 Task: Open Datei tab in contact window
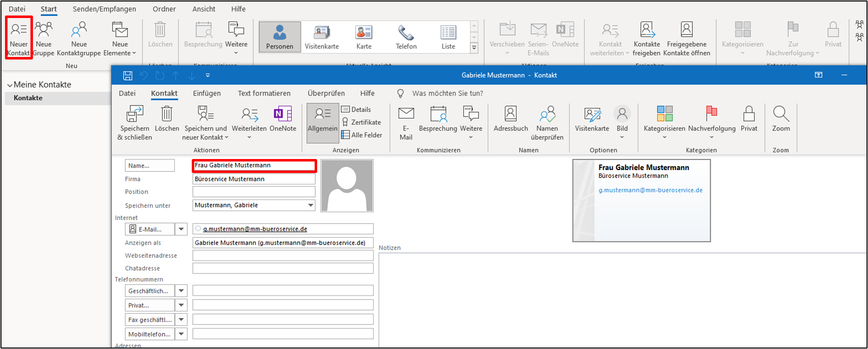coord(127,93)
